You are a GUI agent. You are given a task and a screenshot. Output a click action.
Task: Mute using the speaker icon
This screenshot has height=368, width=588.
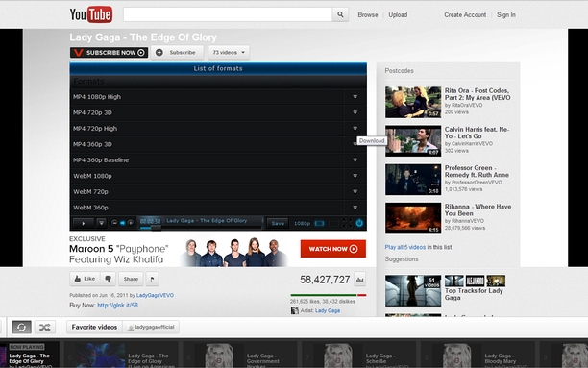point(122,223)
